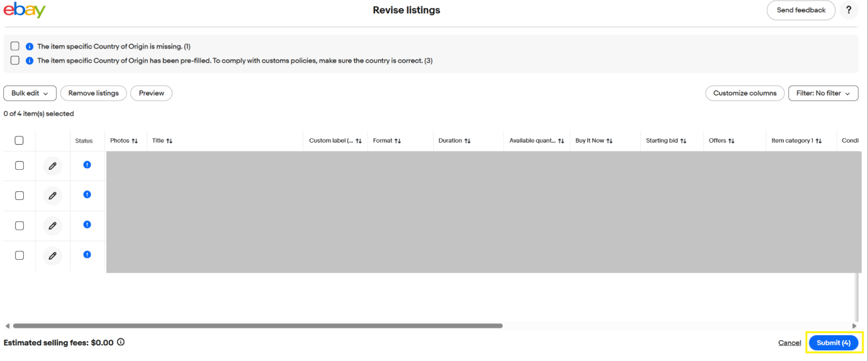The width and height of the screenshot is (868, 361).
Task: Check the 'Country of Origin is missing' checkbox
Action: click(15, 47)
